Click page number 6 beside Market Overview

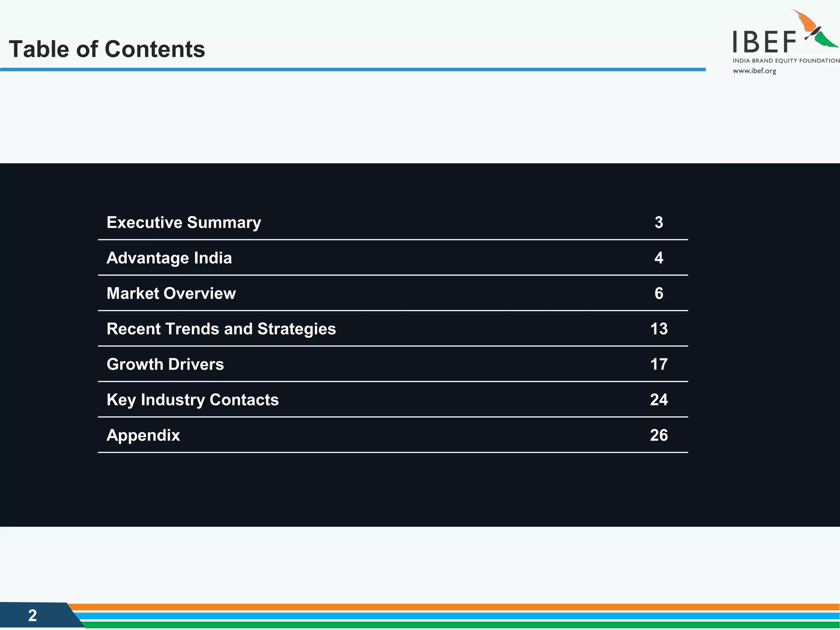[659, 293]
